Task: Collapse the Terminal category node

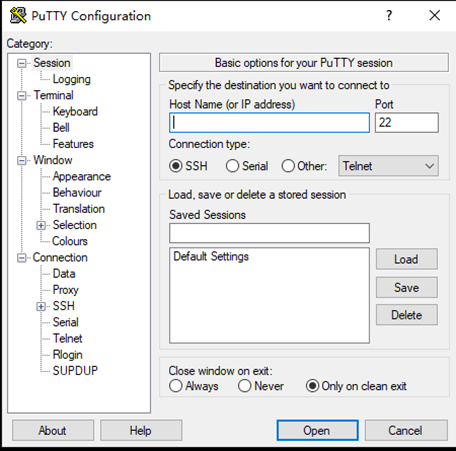Action: click(21, 96)
